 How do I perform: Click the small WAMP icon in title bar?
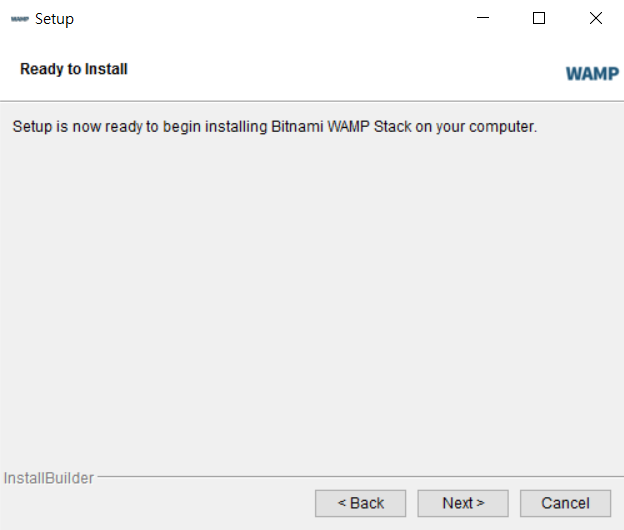click(20, 19)
